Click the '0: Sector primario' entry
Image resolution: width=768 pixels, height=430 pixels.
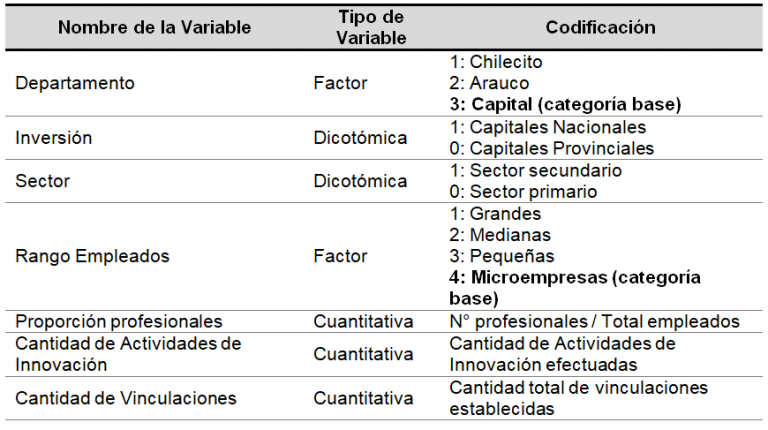point(524,191)
